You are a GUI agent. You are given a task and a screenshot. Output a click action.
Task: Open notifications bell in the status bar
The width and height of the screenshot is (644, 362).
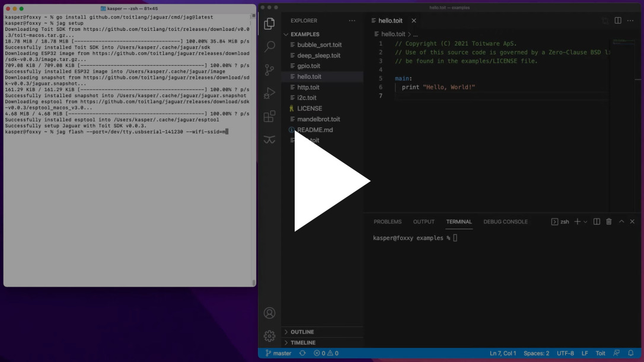click(631, 353)
